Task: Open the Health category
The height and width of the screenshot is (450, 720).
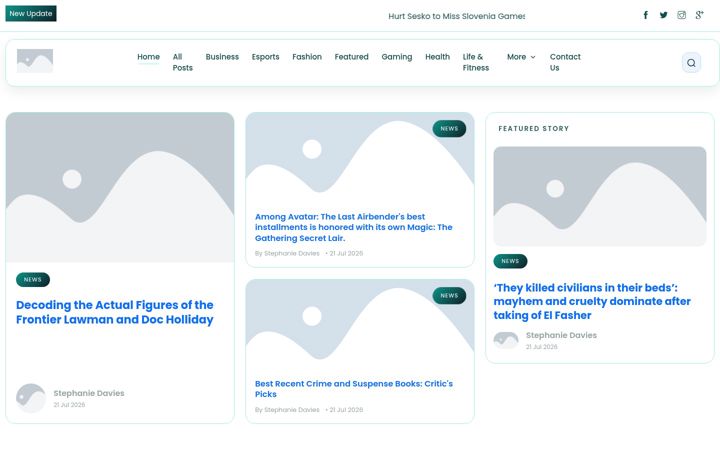Action: pyautogui.click(x=437, y=57)
